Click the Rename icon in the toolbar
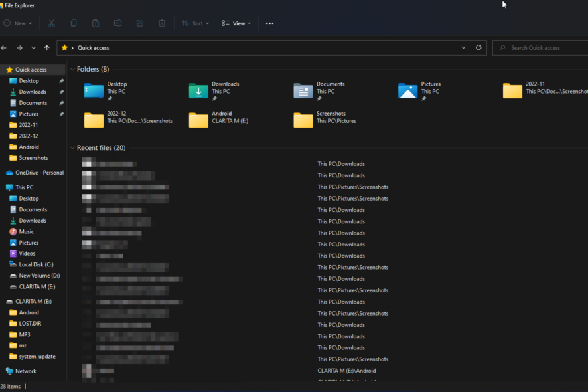Viewport: 588px width, 392px height. (117, 23)
